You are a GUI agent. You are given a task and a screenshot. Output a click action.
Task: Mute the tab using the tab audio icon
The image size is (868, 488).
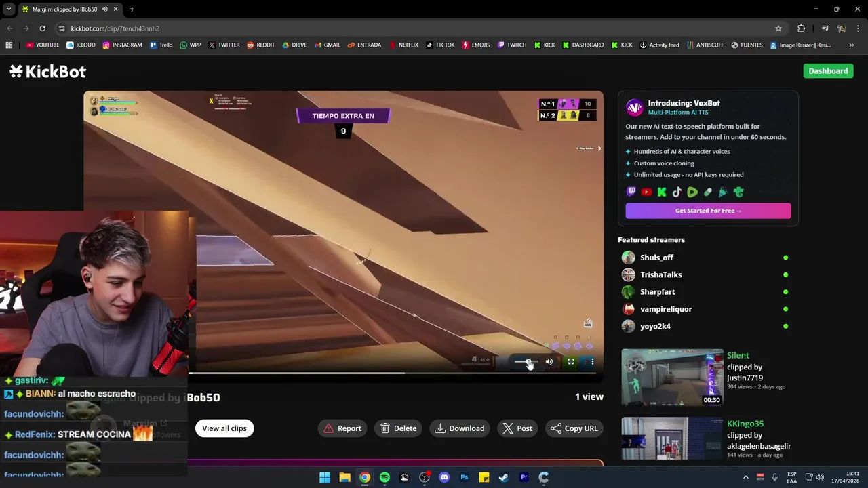point(104,9)
